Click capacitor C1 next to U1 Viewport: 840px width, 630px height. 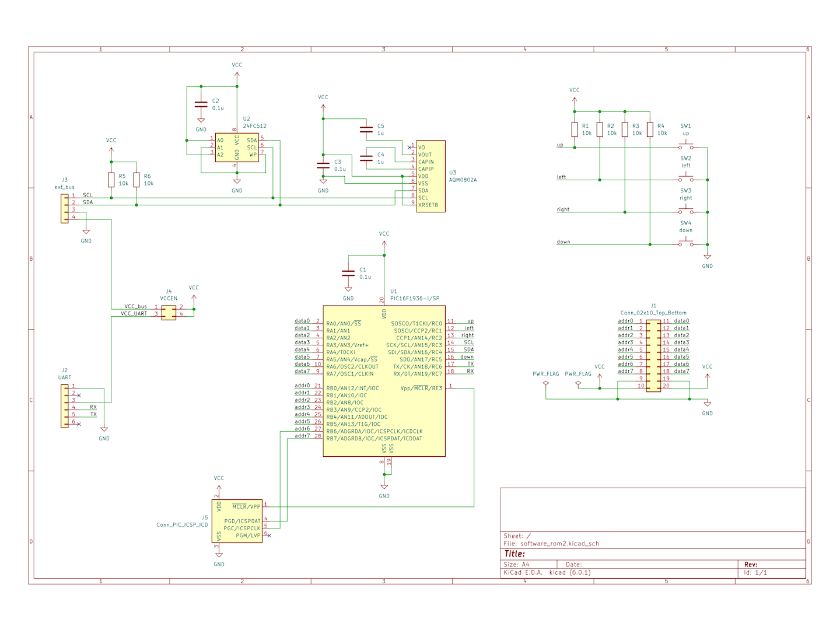[x=348, y=273]
